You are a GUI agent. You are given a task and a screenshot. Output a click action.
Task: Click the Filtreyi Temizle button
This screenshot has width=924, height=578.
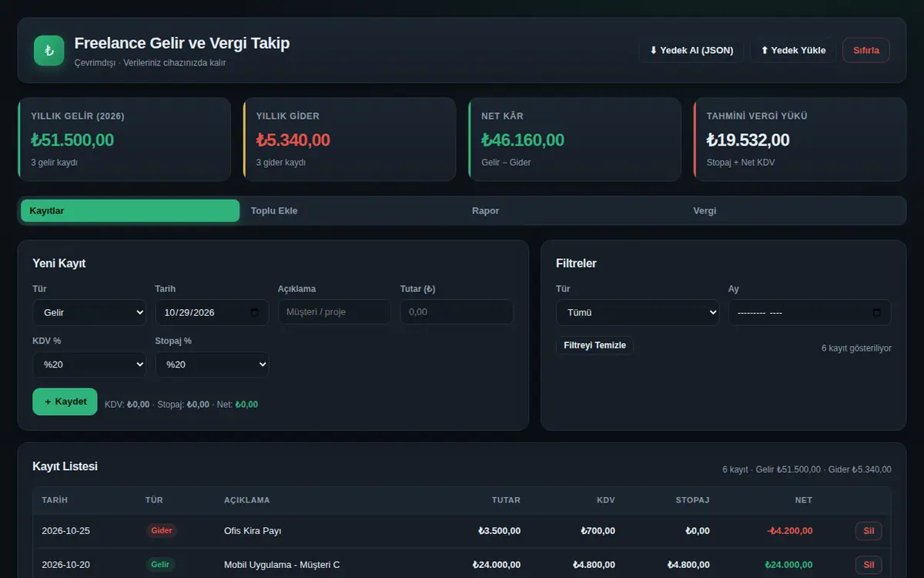pos(594,345)
